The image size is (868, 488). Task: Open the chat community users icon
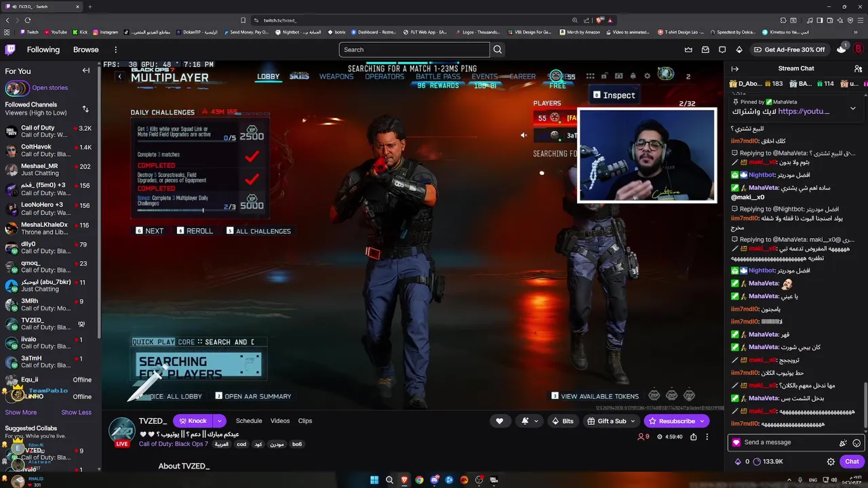point(858,68)
